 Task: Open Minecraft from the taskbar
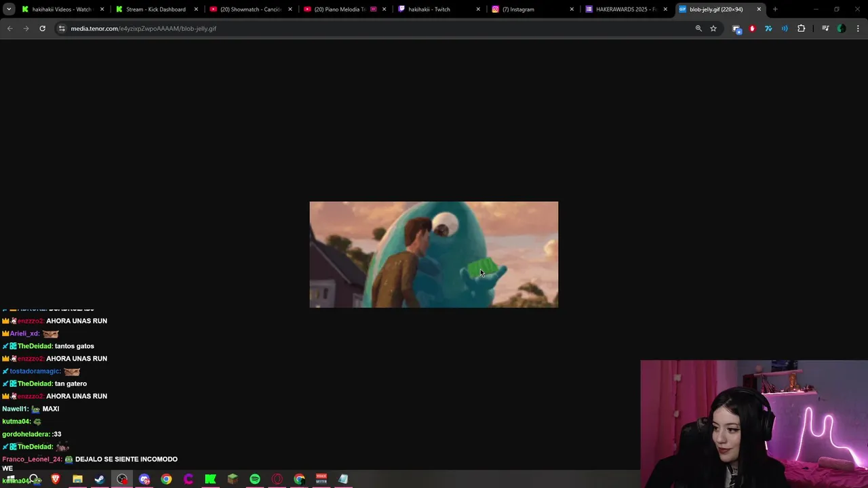tap(233, 479)
